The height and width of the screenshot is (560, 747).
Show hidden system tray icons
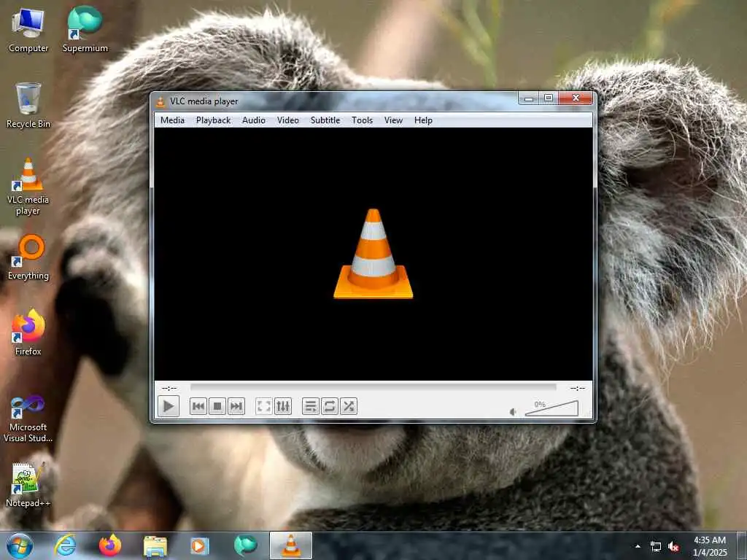pyautogui.click(x=638, y=546)
